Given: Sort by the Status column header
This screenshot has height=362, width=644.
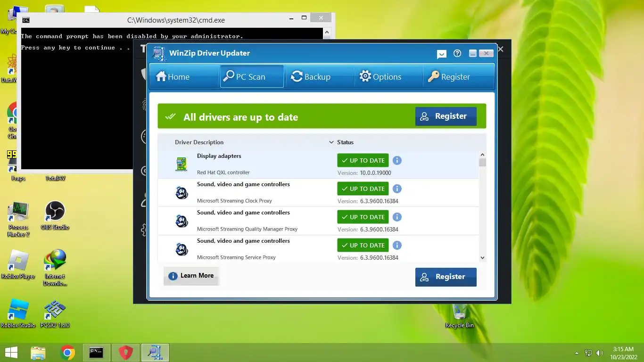Looking at the screenshot, I should 345,142.
